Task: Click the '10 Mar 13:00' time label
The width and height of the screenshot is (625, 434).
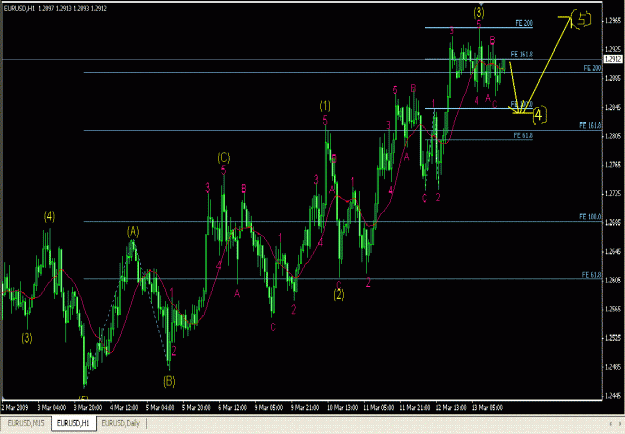Action: 342,408
